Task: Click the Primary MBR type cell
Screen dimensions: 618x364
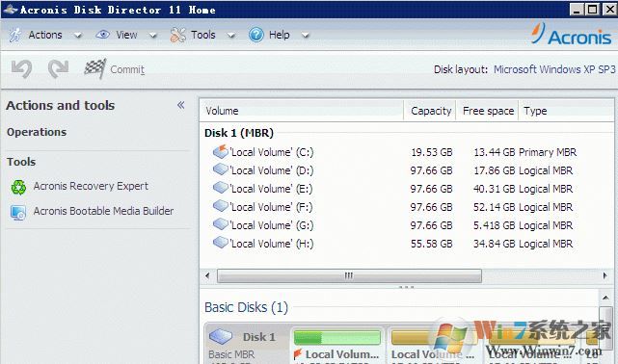Action: point(548,152)
